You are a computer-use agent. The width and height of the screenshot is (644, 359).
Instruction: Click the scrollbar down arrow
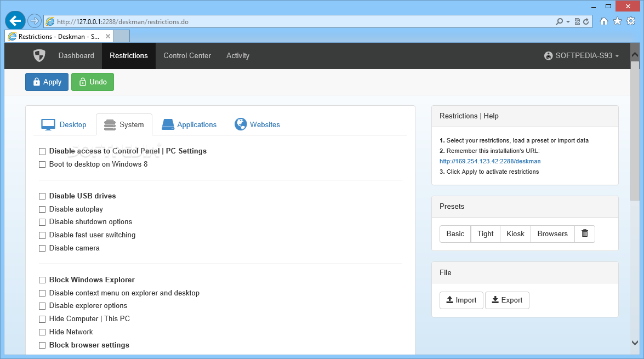click(x=635, y=343)
